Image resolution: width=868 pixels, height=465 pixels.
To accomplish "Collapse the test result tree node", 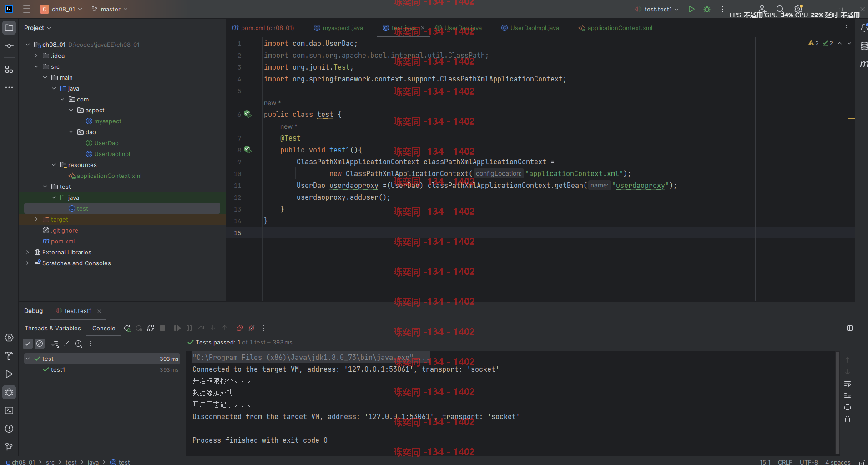I will [28, 359].
